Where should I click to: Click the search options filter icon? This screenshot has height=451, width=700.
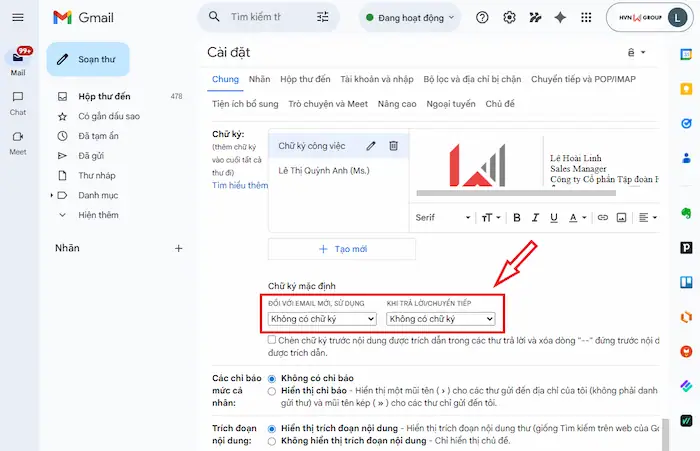click(322, 17)
